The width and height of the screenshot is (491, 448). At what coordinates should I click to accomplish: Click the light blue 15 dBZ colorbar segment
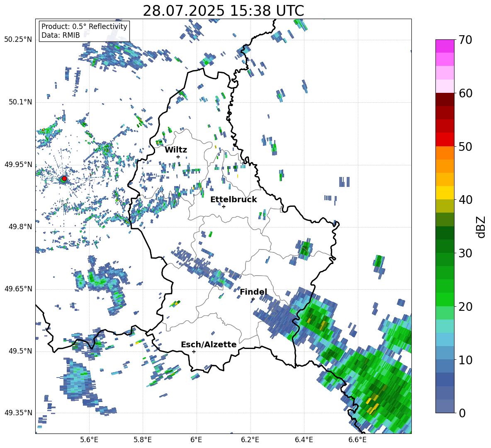click(445, 339)
